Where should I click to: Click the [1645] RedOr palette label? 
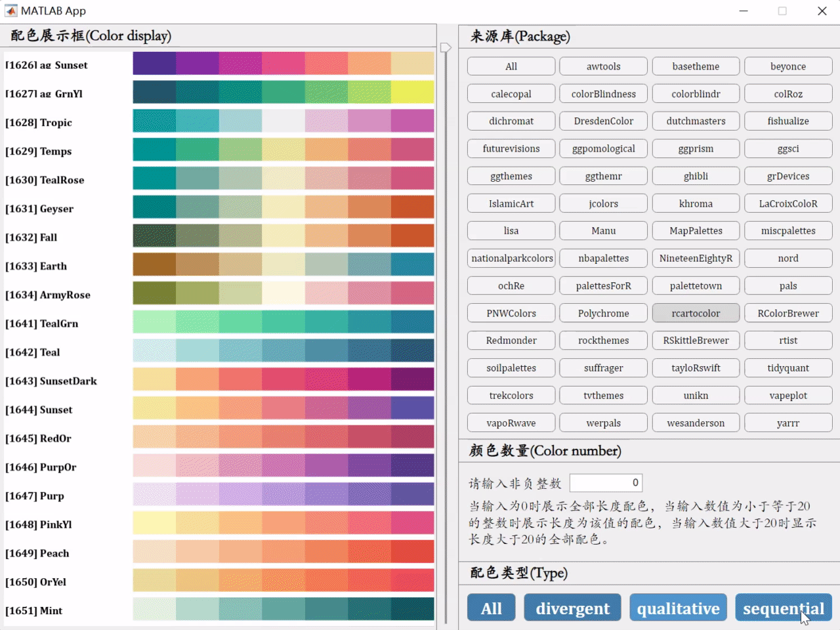pos(39,439)
